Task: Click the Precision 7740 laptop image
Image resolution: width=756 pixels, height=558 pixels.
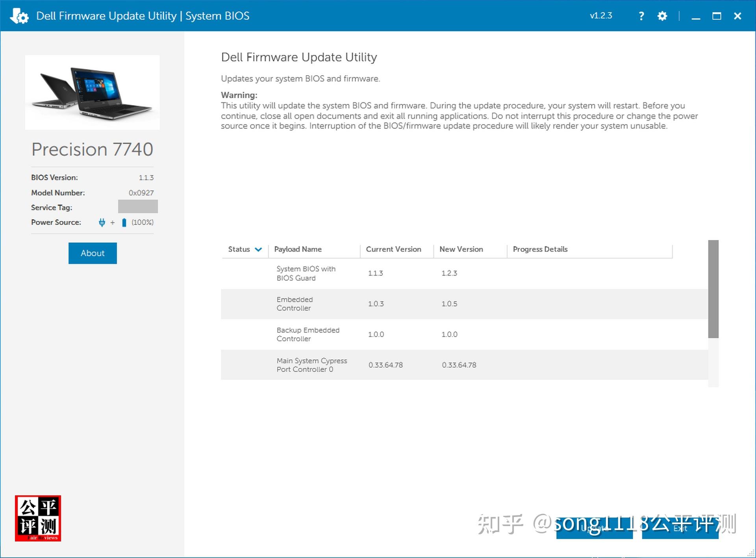Action: (93, 93)
